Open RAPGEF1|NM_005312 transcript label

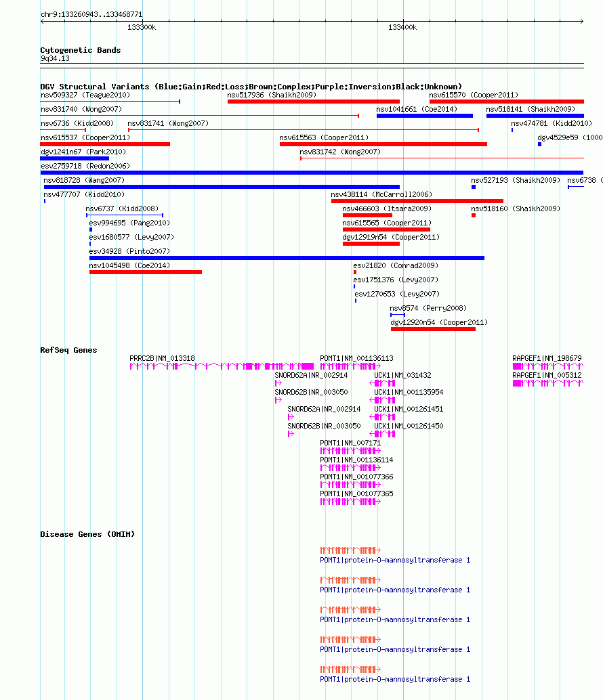click(x=547, y=376)
